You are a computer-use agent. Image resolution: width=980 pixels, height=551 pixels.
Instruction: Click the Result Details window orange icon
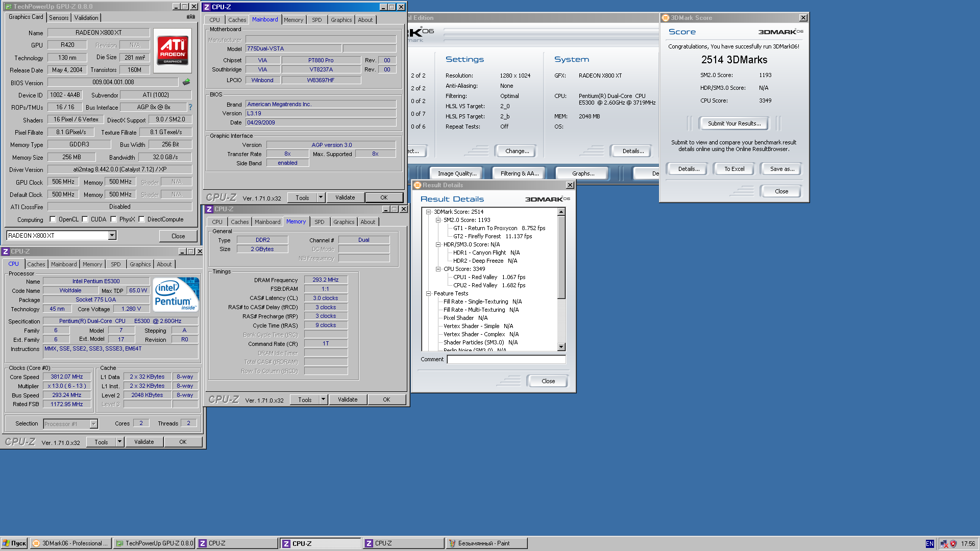tap(417, 185)
